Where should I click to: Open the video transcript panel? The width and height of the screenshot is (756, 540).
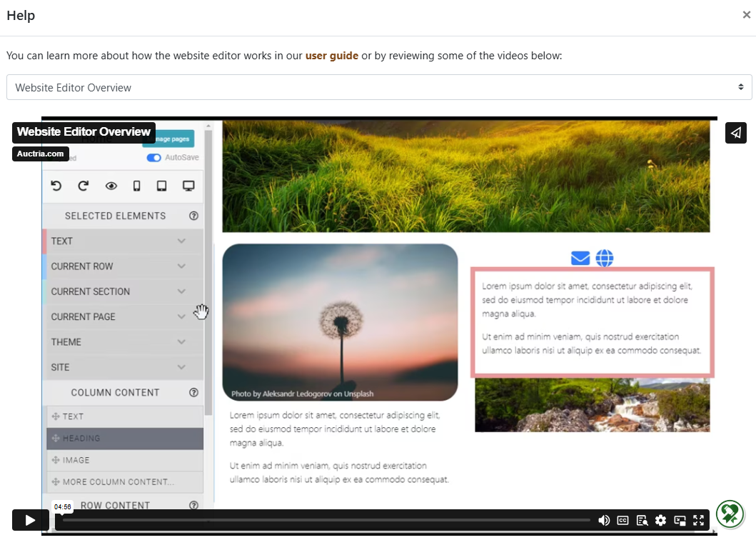click(642, 520)
